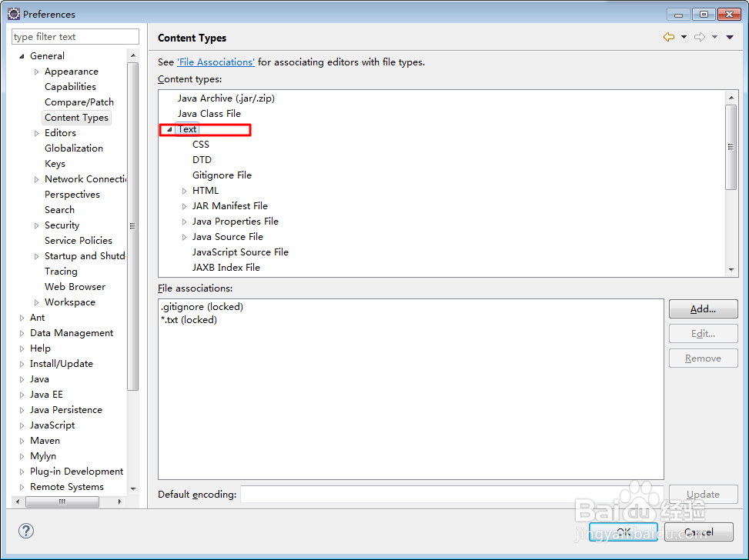Screen dimensions: 749x560
Task: Select the *.txt (locked) association
Action: pyautogui.click(x=189, y=319)
